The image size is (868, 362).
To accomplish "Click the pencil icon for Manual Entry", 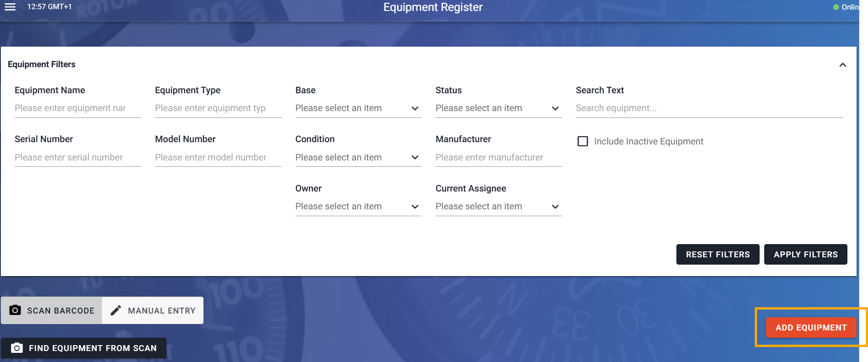I will 116,310.
